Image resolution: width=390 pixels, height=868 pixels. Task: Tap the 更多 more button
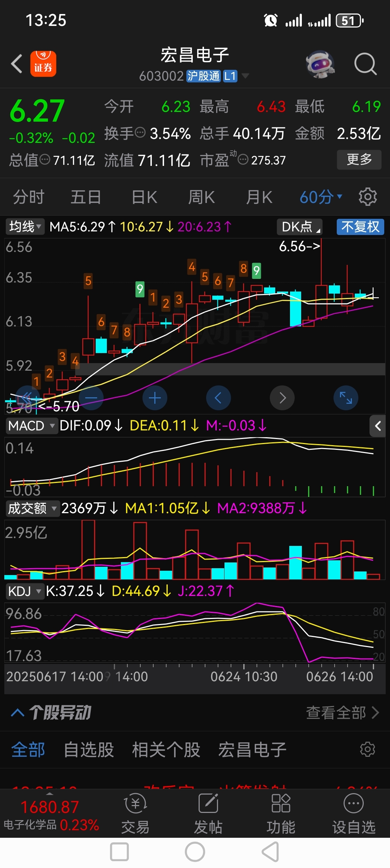tap(359, 159)
